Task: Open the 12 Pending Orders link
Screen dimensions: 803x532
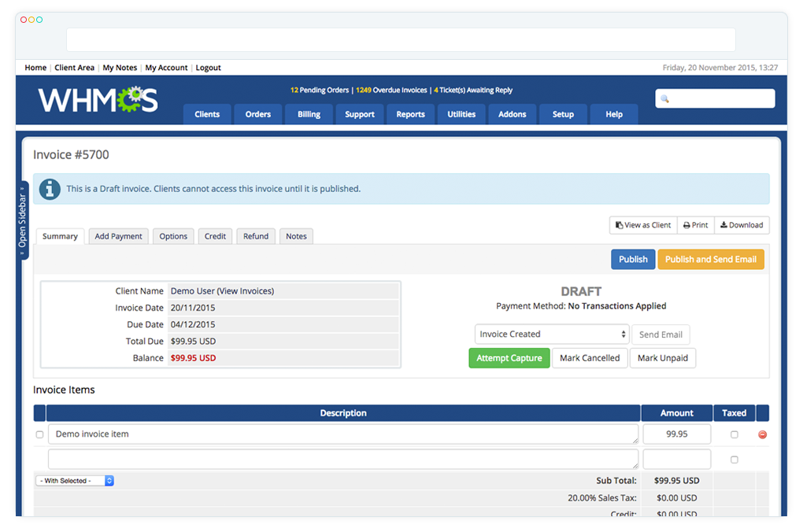Action: tap(320, 91)
